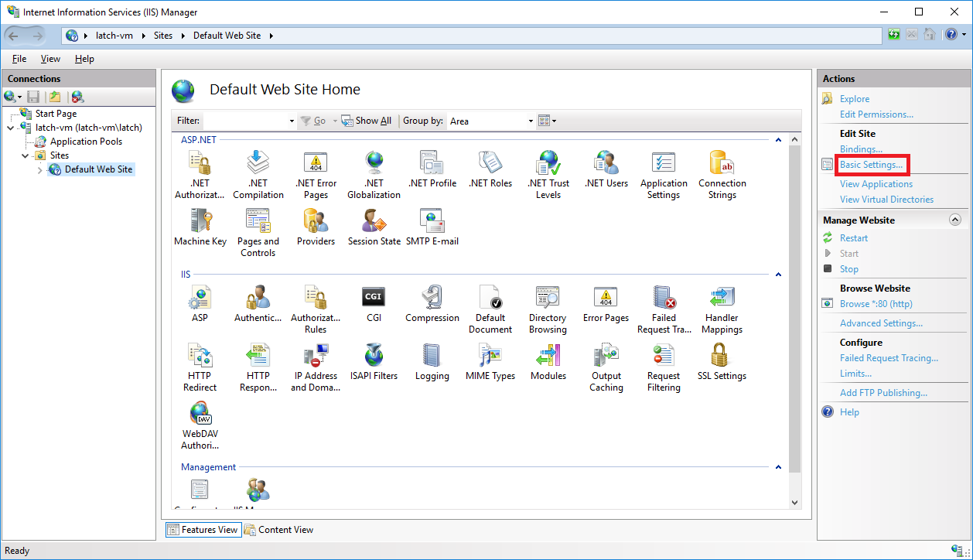The image size is (973, 560).
Task: Open Default Document feature
Action: 490,309
